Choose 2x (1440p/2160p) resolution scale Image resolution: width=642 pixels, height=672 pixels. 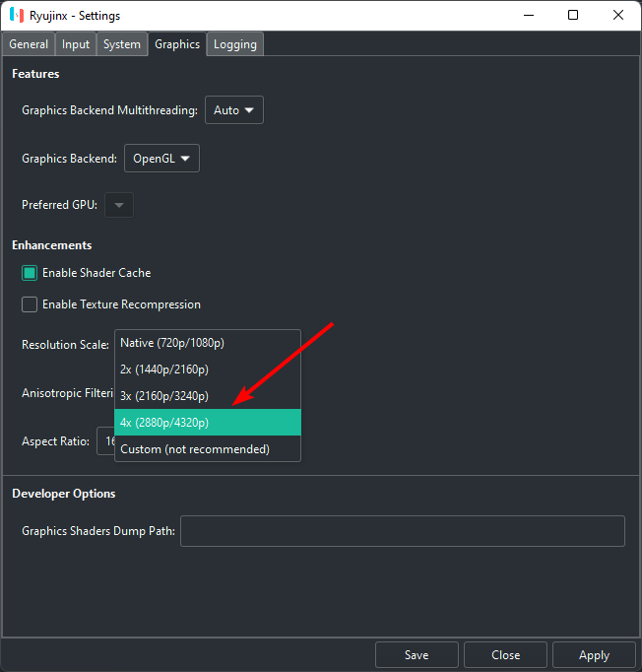coord(208,370)
